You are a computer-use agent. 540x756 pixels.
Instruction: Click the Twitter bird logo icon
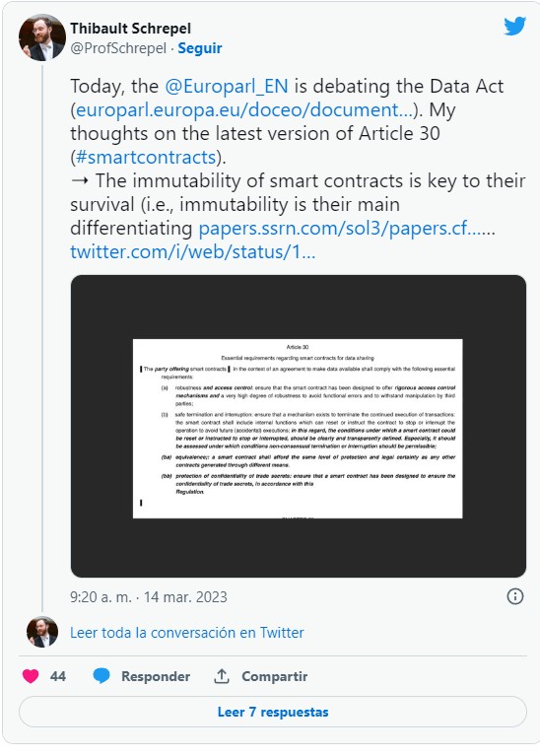pos(515,26)
